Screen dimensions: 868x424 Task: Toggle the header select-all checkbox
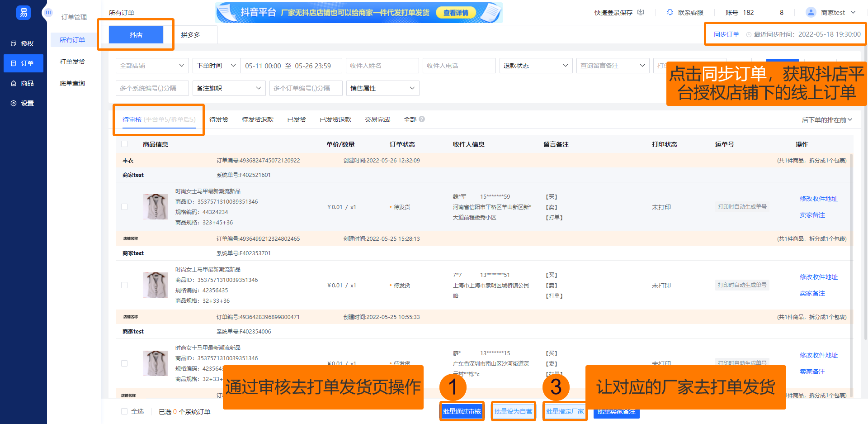(x=124, y=144)
